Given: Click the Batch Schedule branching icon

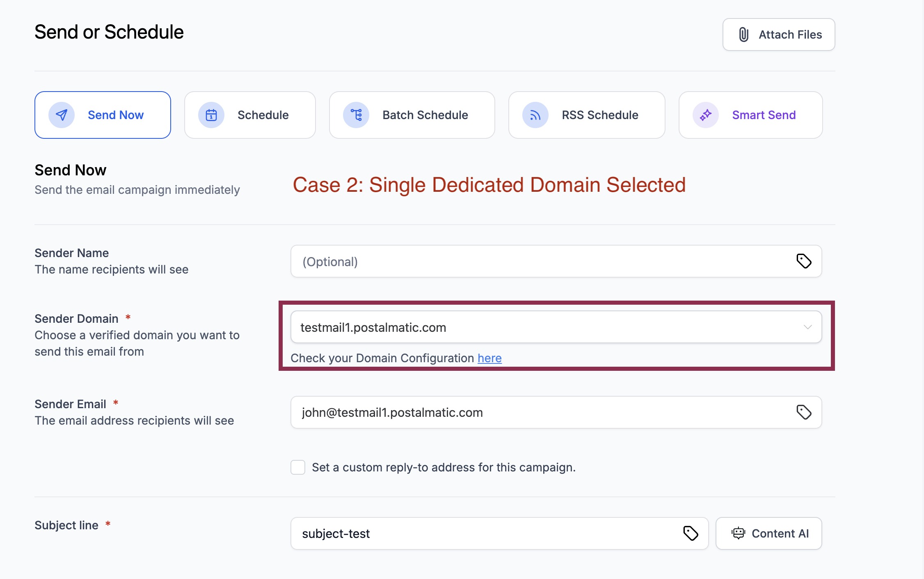Looking at the screenshot, I should [356, 115].
